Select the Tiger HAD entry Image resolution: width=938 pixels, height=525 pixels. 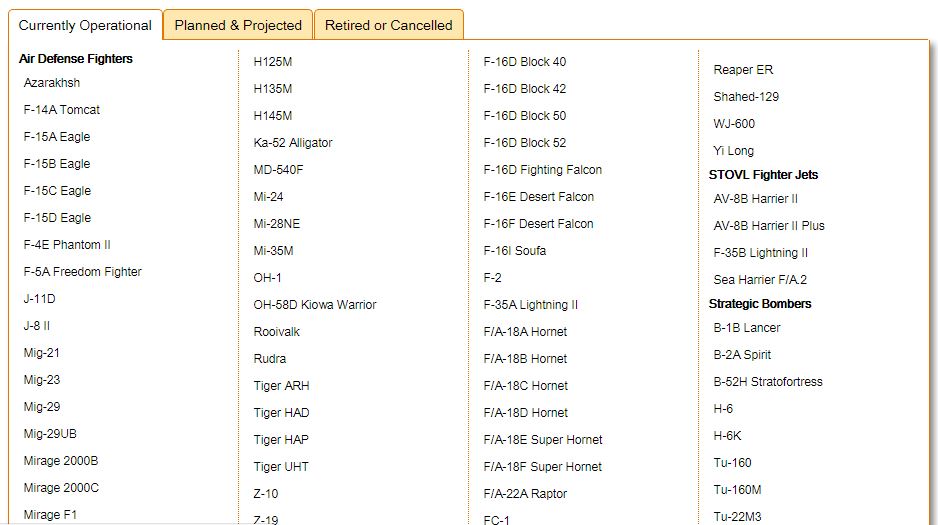282,413
